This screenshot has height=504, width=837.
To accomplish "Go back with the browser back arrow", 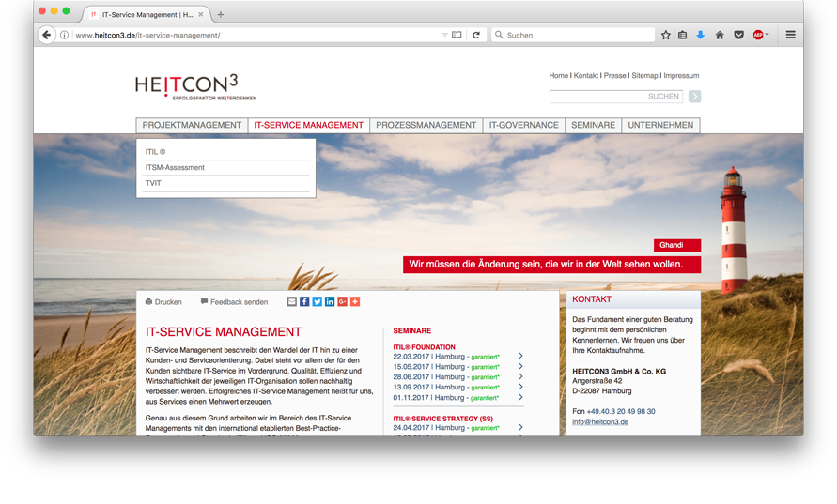I will pyautogui.click(x=47, y=36).
